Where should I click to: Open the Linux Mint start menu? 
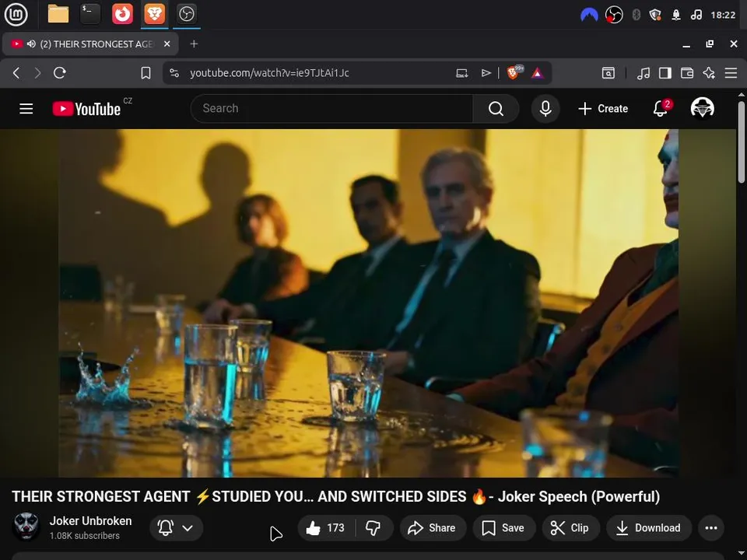point(16,14)
